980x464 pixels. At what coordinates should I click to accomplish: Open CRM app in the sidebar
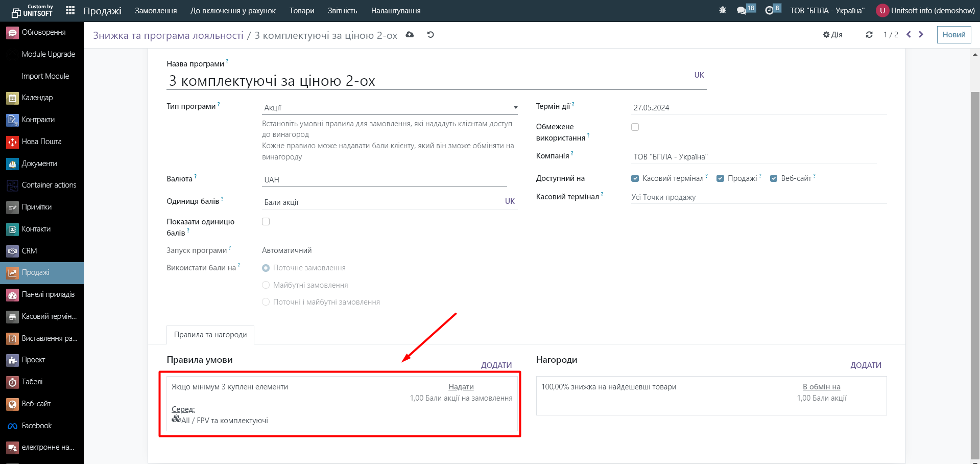click(29, 251)
